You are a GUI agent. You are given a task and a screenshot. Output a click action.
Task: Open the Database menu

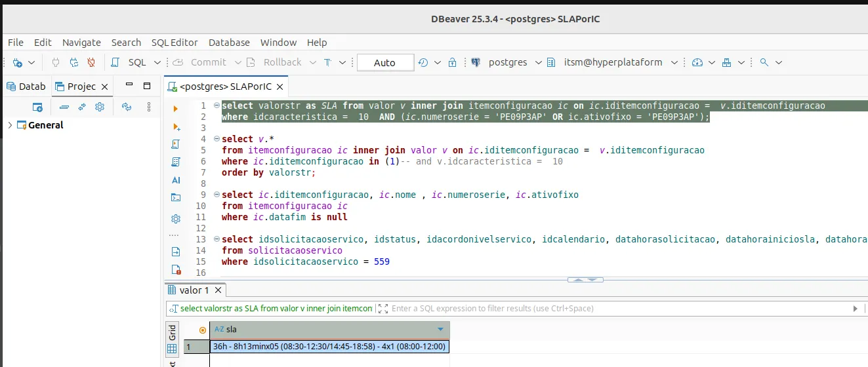tap(229, 43)
